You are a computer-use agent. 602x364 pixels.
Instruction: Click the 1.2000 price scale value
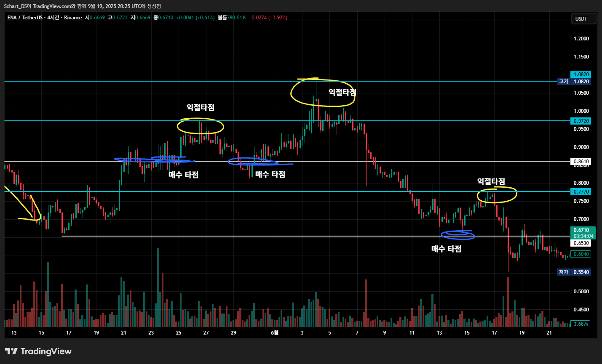point(581,39)
